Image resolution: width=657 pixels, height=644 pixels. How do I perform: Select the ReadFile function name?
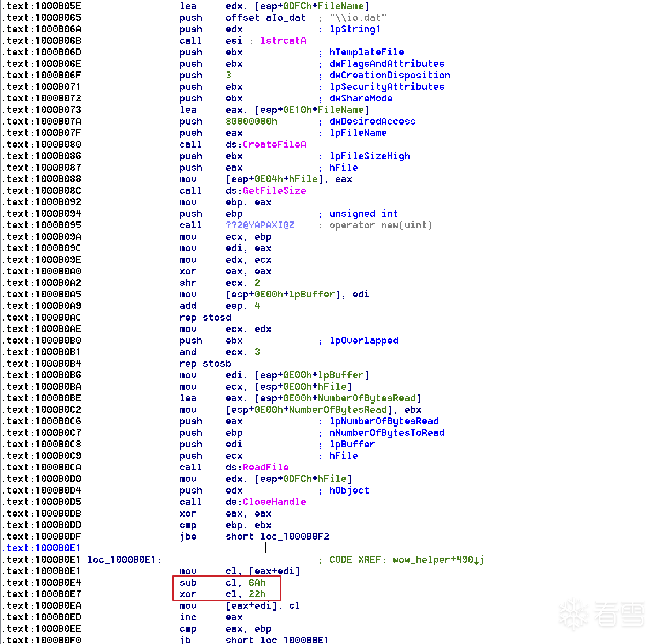266,468
